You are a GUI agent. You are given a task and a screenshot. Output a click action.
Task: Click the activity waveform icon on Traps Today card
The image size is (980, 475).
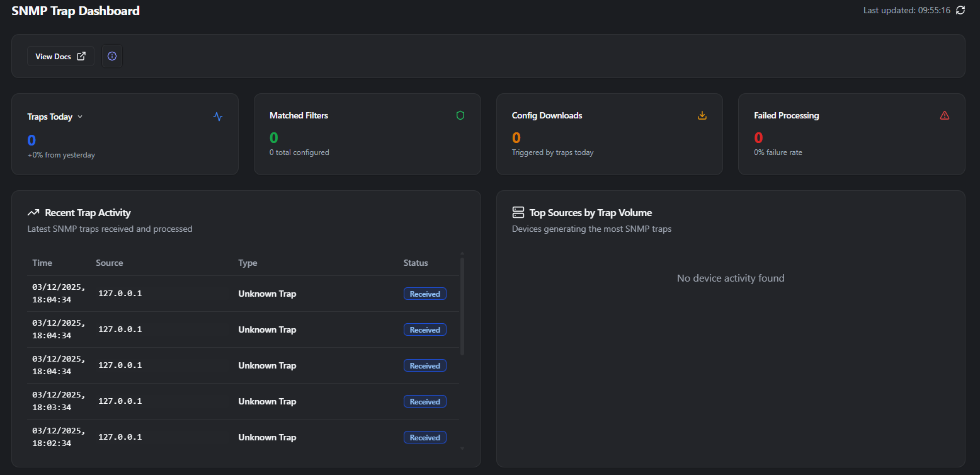pyautogui.click(x=217, y=116)
